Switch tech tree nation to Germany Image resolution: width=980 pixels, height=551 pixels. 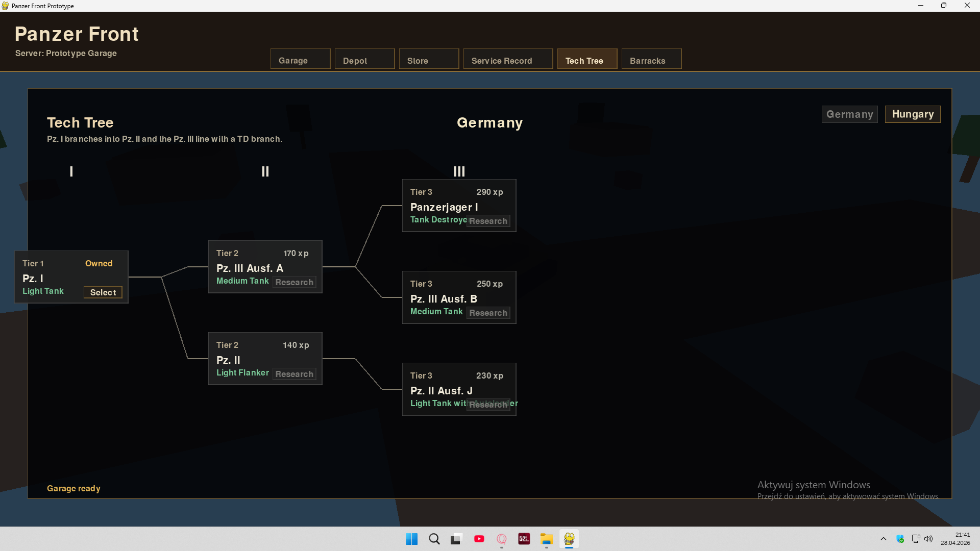pyautogui.click(x=849, y=114)
